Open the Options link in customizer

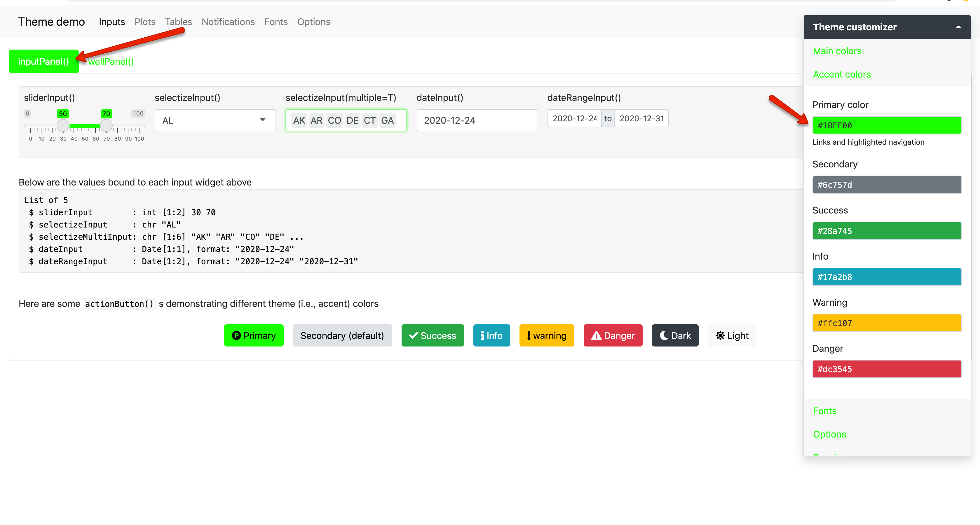(829, 434)
